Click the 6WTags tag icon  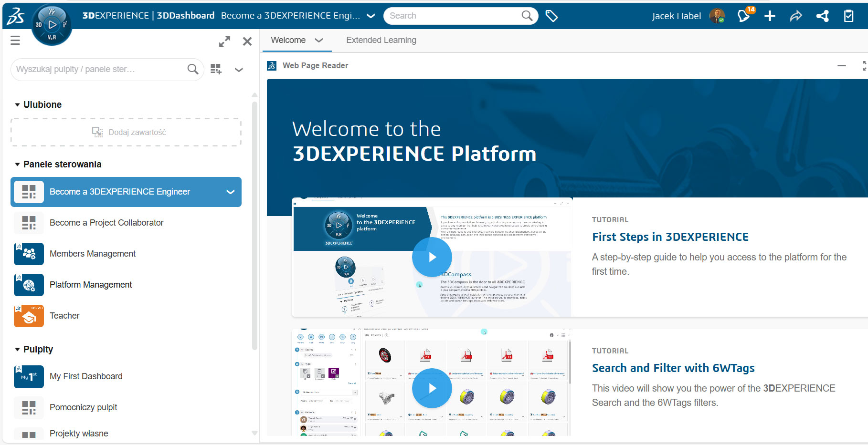coord(551,16)
